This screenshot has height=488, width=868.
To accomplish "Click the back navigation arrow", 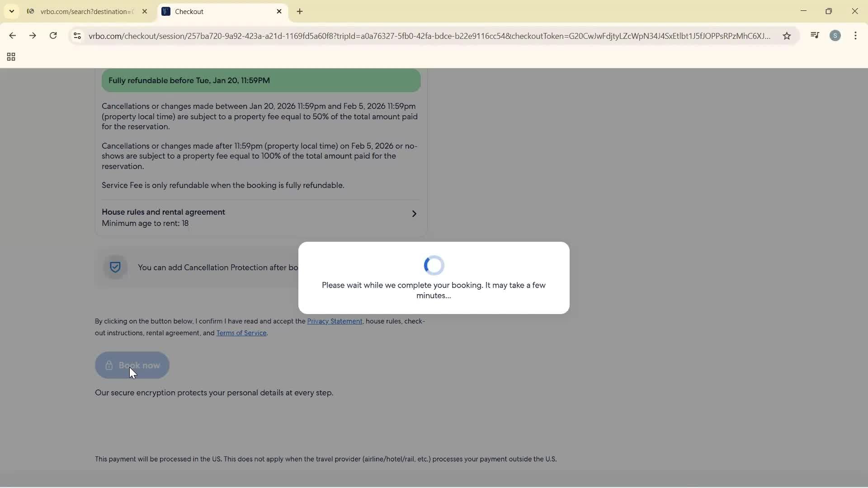I will coord(12,36).
